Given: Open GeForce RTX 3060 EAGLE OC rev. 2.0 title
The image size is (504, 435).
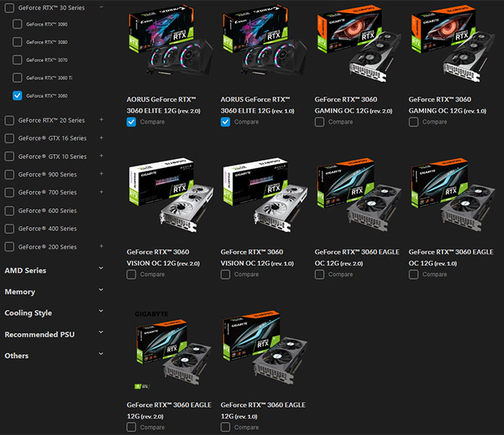Looking at the screenshot, I should pos(357,258).
